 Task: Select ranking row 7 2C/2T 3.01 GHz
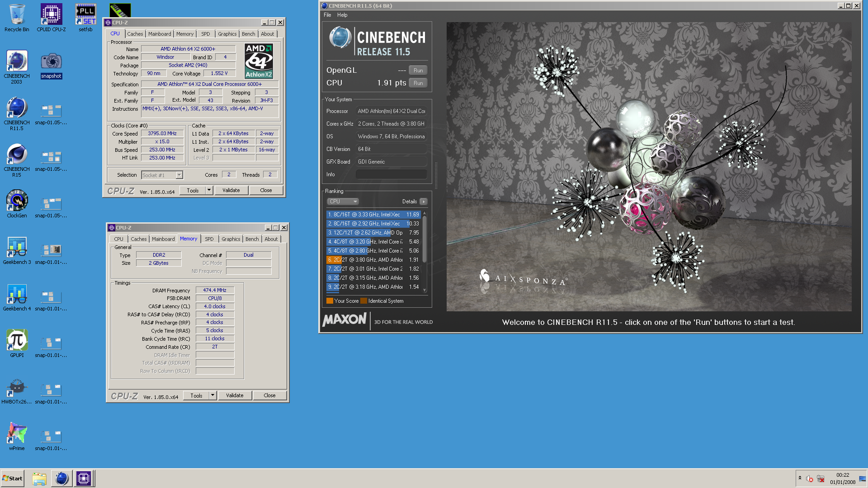(373, 269)
